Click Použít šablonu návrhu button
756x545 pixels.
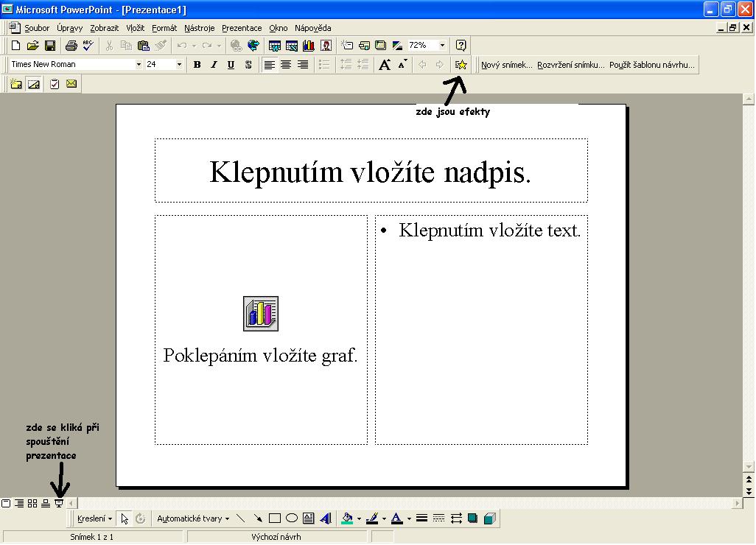(x=652, y=65)
